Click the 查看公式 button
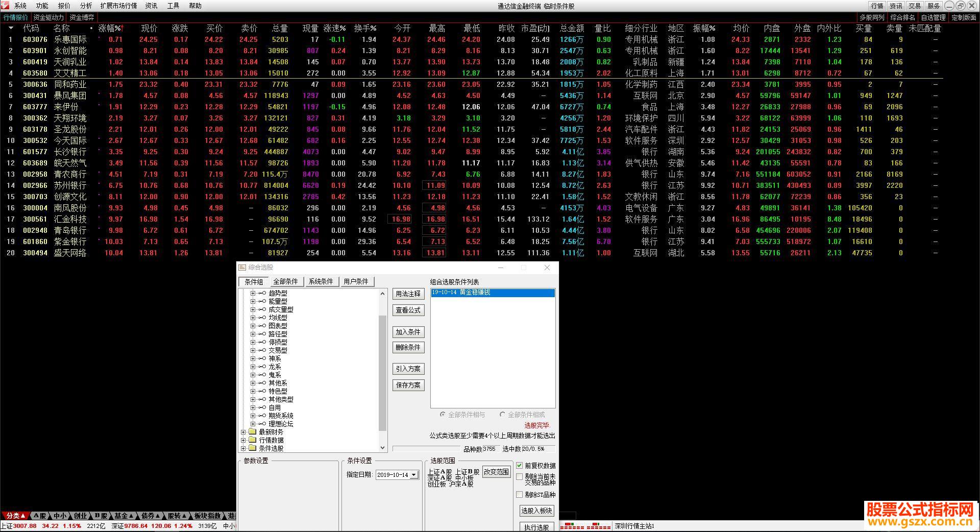The height and width of the screenshot is (532, 980). (x=408, y=310)
